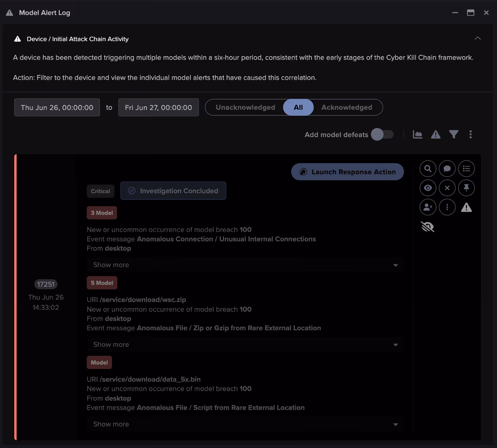Add a comment to this alert
Viewport: 497px width, 448px height.
pos(447,168)
